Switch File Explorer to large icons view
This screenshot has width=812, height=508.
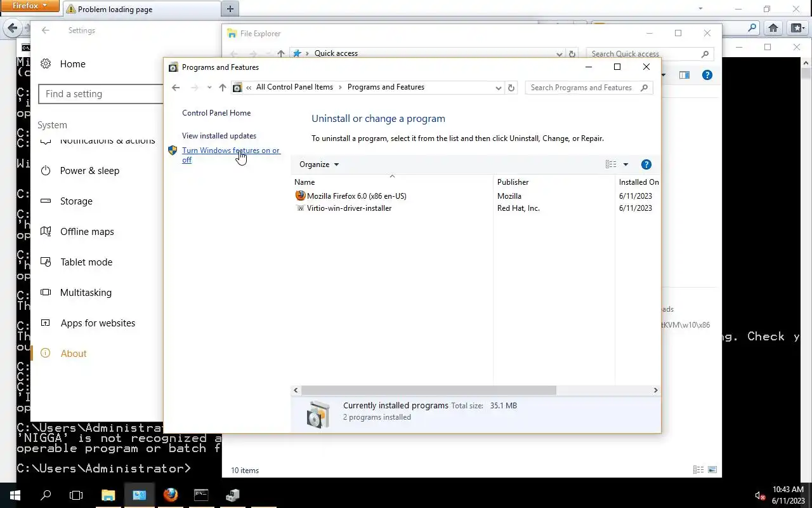coord(712,470)
